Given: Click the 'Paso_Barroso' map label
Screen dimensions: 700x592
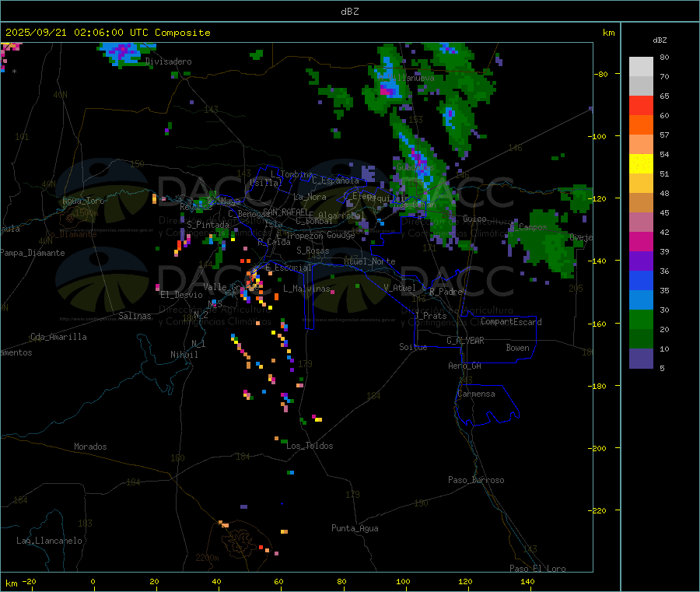Looking at the screenshot, I should click(x=476, y=480).
